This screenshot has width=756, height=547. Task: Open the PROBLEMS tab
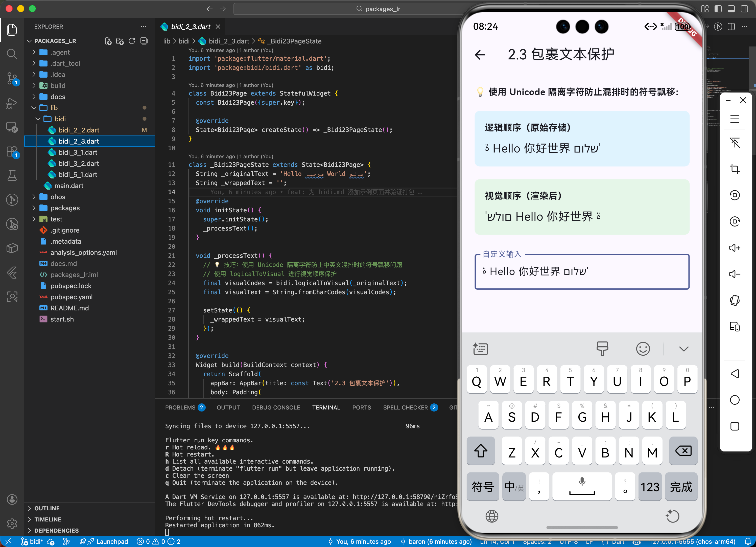click(180, 407)
